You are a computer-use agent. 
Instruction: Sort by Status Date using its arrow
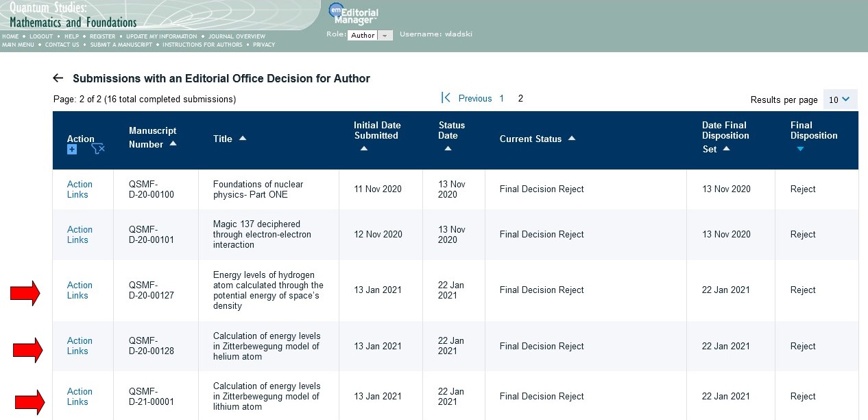pyautogui.click(x=448, y=148)
